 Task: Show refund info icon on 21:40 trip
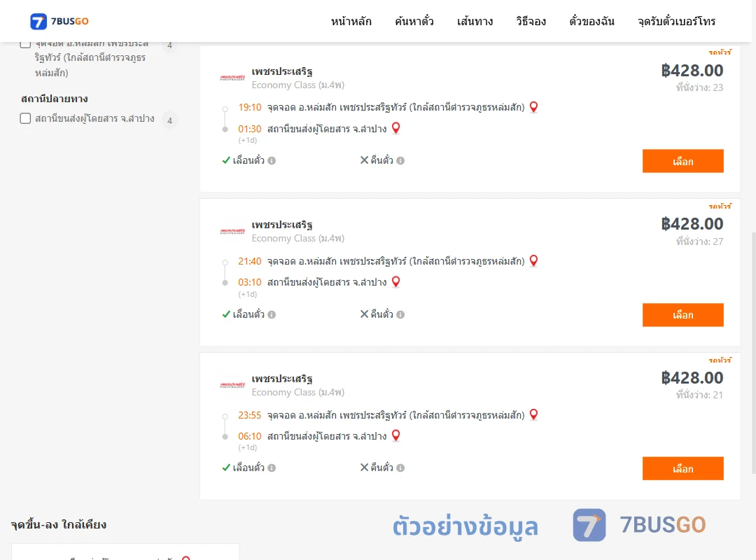(400, 314)
